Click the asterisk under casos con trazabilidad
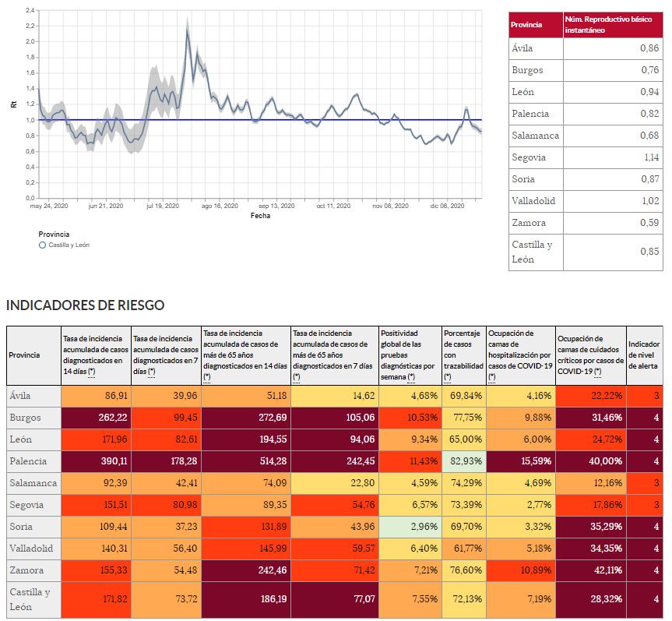672x621 pixels. pyautogui.click(x=448, y=377)
